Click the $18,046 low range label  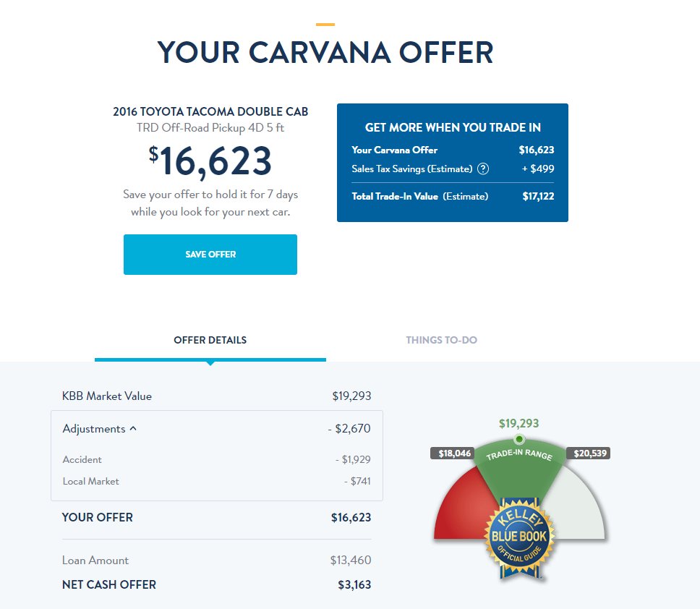coord(452,453)
